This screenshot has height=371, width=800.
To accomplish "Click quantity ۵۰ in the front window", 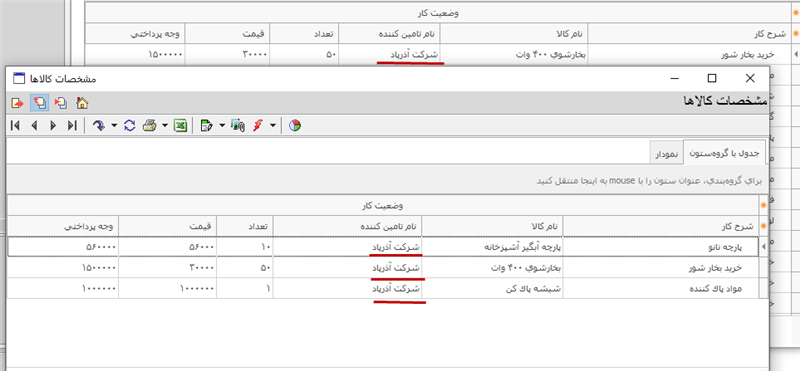I will [x=245, y=267].
